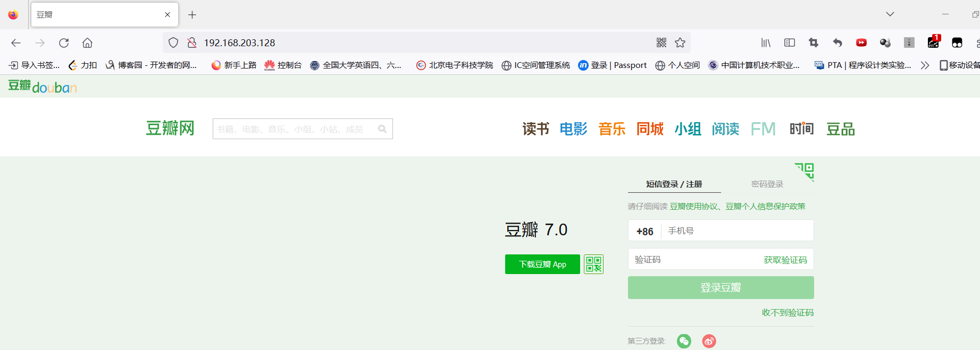Open the 时间 section
Screen dimensions: 980x350
click(x=801, y=129)
